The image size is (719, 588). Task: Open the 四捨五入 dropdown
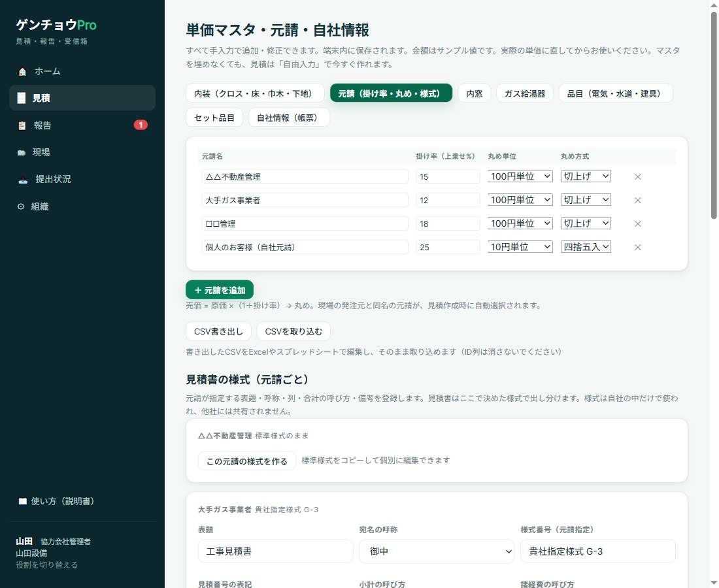586,247
